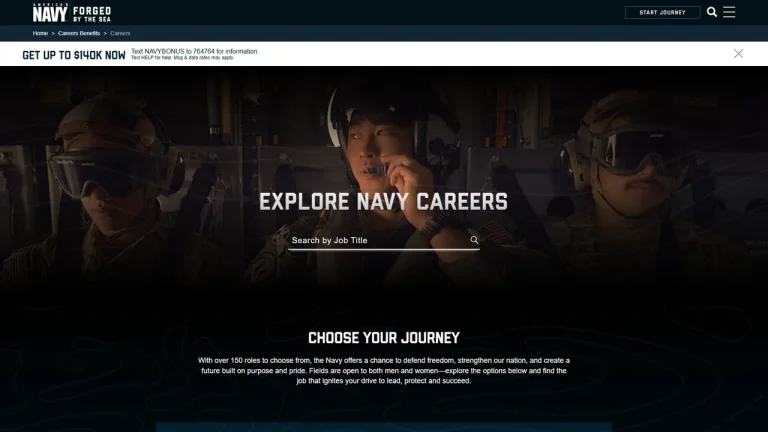Image resolution: width=768 pixels, height=432 pixels.
Task: Click the Explore Navy Careers heading
Action: click(384, 202)
